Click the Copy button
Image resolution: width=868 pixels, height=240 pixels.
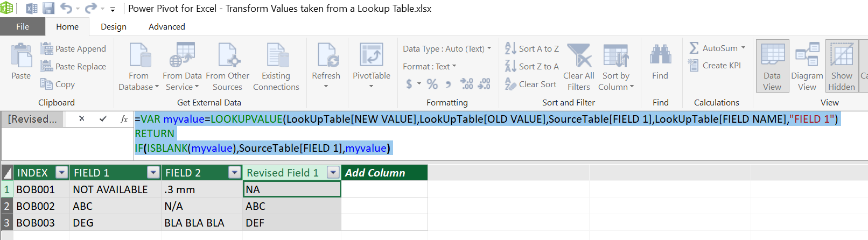click(58, 84)
